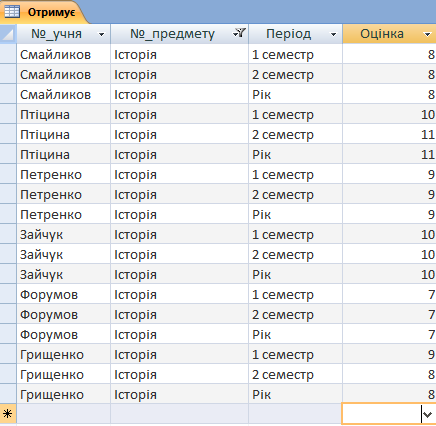Image resolution: width=436 pixels, height=426 pixels.
Task: Click the new record row selector with the asterisk
Action: tap(8, 414)
